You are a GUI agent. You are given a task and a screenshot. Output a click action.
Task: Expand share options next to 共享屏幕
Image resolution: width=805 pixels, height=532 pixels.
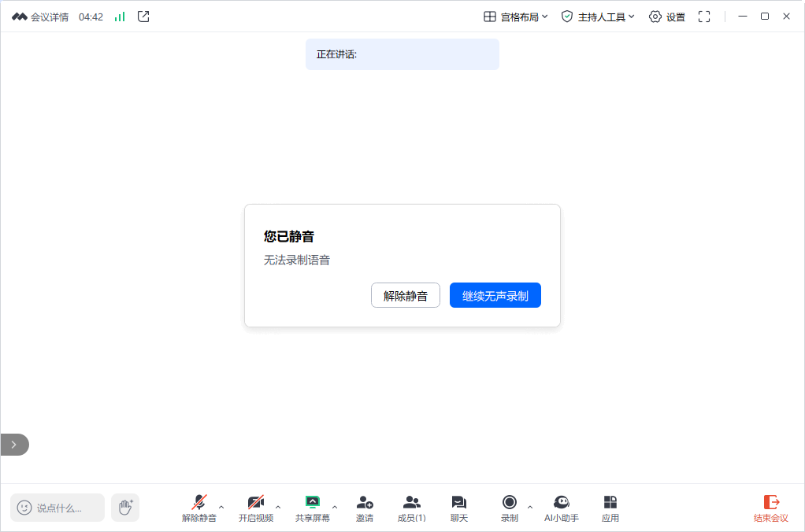coord(335,508)
